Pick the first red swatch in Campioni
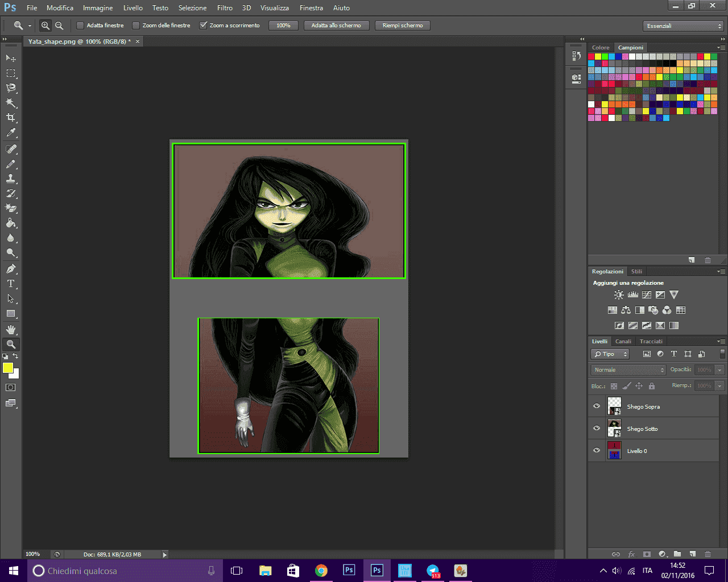The width and height of the screenshot is (728, 582). [x=591, y=57]
